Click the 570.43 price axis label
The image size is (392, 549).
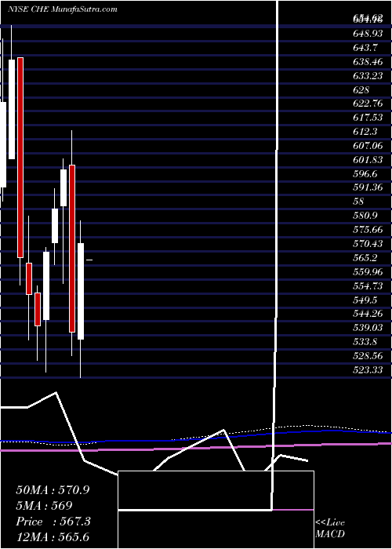(x=368, y=243)
